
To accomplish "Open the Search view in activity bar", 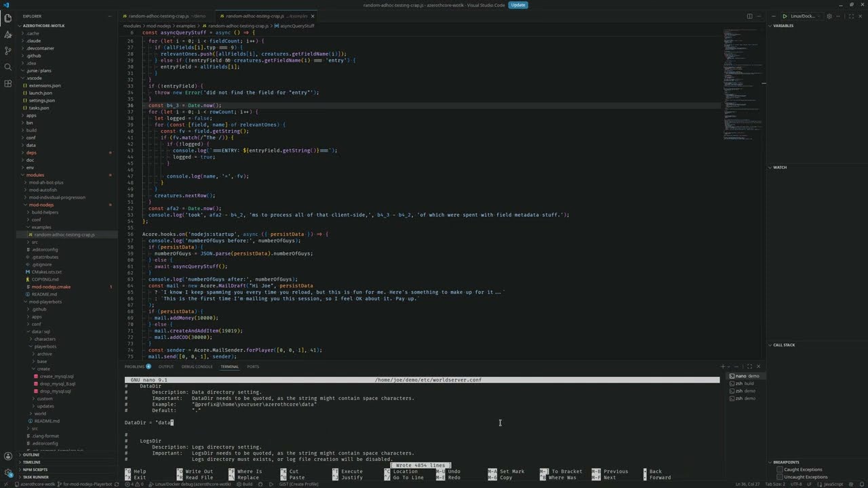I will (7, 67).
